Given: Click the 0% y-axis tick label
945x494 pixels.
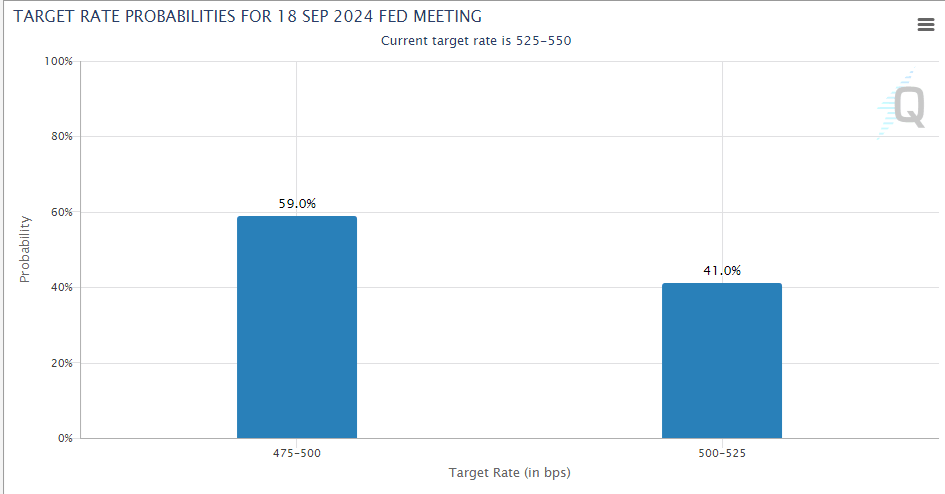Looking at the screenshot, I should point(64,438).
